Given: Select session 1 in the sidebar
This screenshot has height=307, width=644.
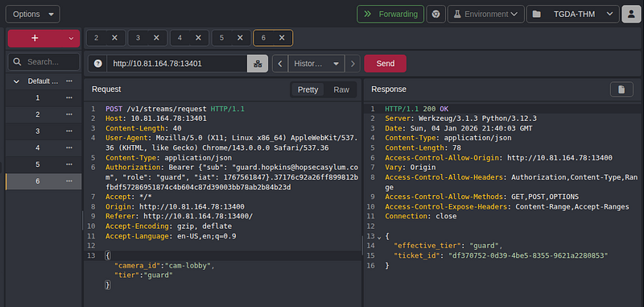Looking at the screenshot, I should tap(38, 97).
